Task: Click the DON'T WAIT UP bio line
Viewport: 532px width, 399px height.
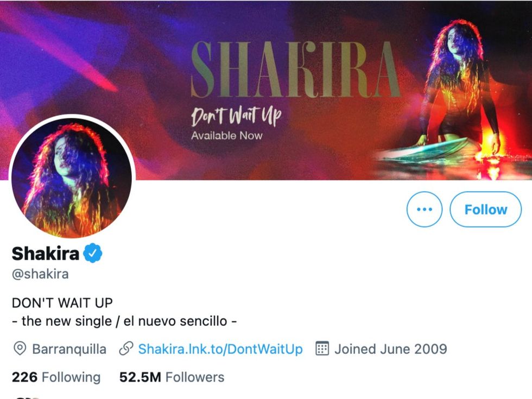Action: (62, 302)
